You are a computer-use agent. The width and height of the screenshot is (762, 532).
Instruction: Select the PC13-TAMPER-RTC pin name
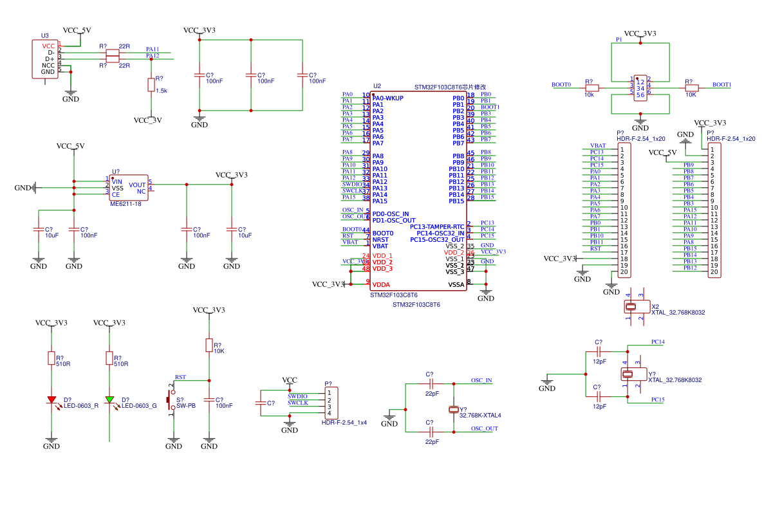click(x=437, y=227)
